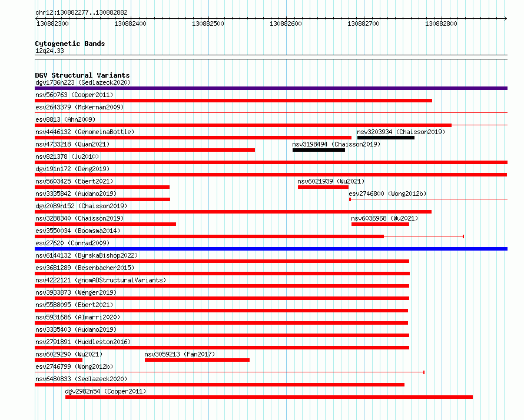Click nsv4446132 (GenomeinaBottle) label
The height and width of the screenshot is (420, 524).
point(85,132)
